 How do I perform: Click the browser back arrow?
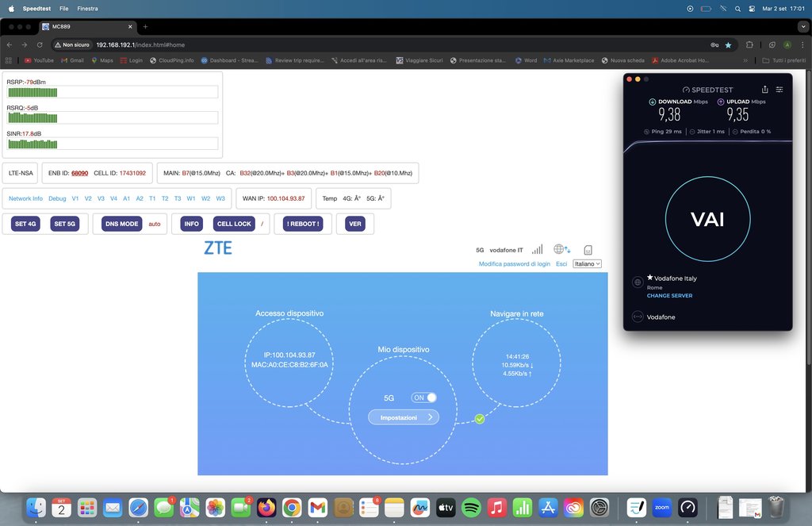10,44
